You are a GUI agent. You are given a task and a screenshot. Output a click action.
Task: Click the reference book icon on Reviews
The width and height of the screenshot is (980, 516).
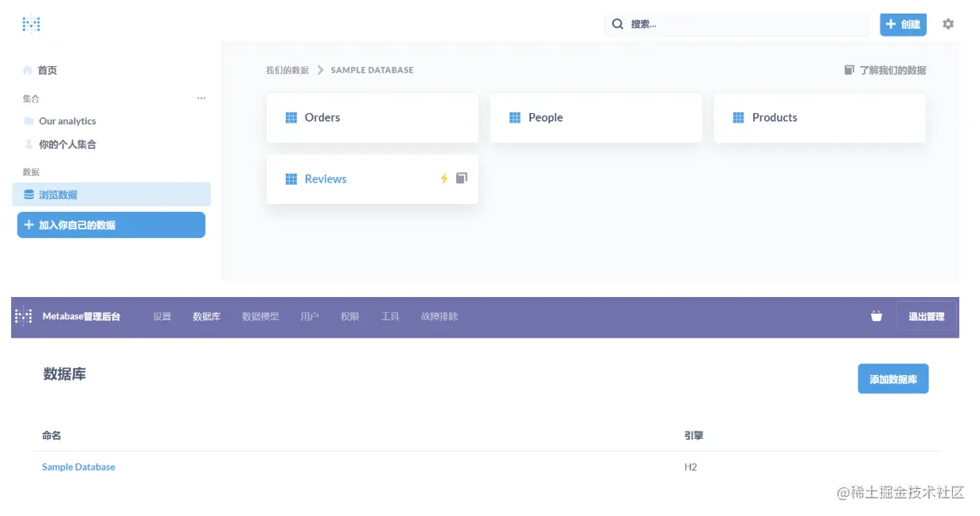pos(462,178)
